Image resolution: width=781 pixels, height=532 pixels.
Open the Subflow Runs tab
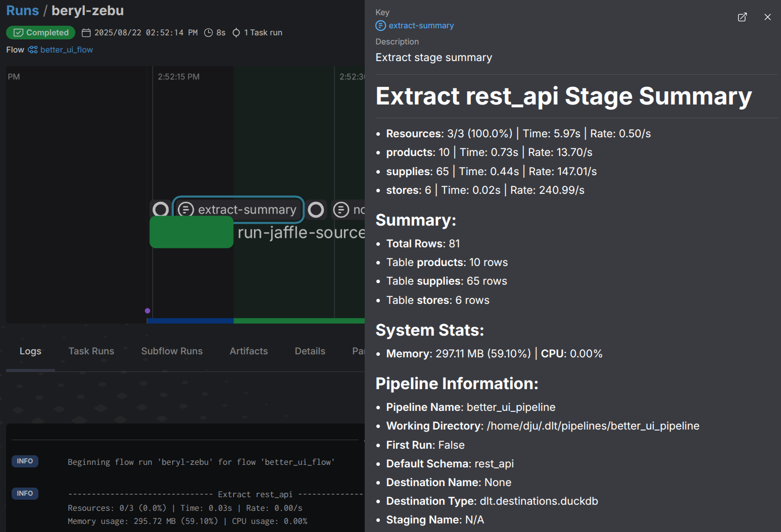point(172,351)
